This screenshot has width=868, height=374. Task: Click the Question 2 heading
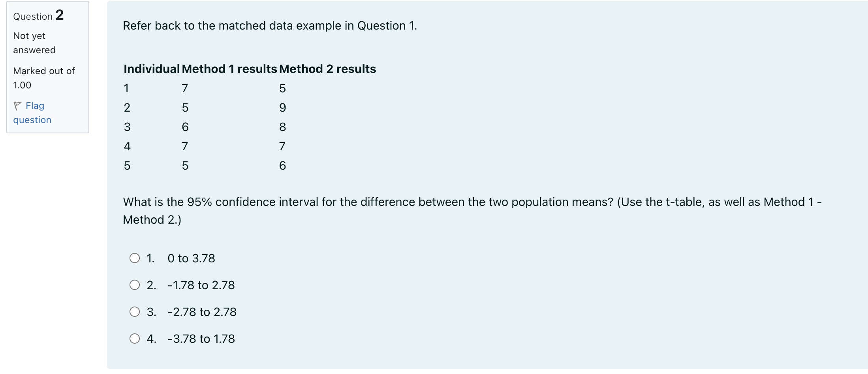point(38,15)
